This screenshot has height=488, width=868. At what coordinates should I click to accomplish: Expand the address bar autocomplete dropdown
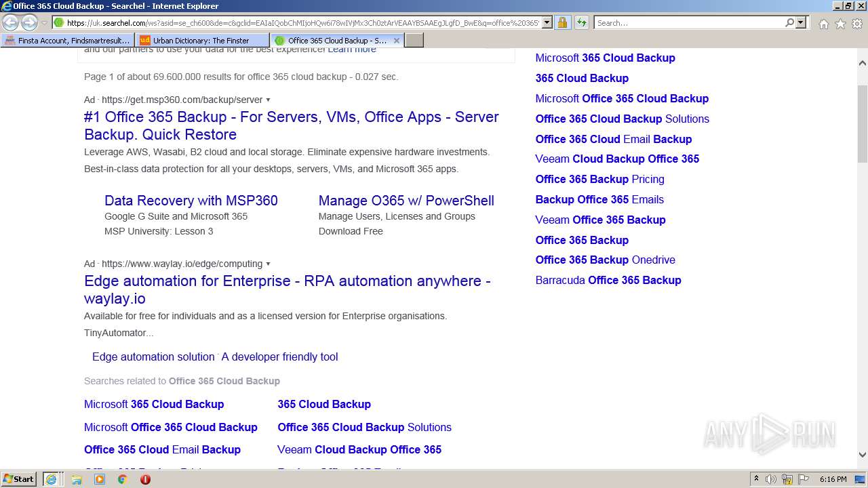click(x=547, y=23)
